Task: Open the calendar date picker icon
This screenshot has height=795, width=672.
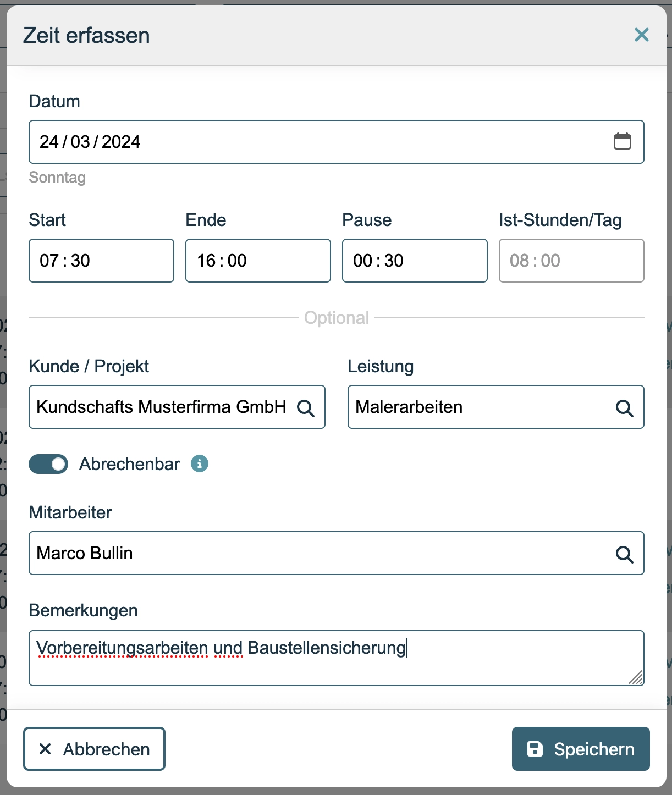Action: tap(623, 141)
